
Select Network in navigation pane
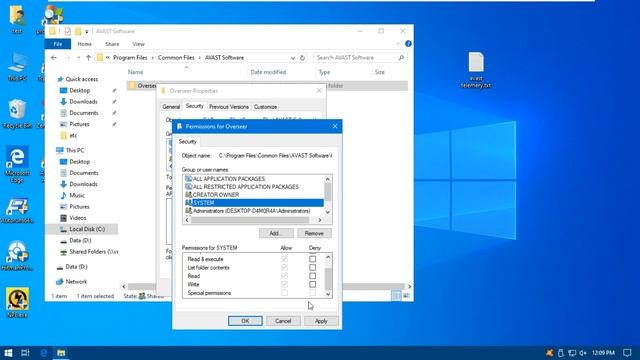pos(76,281)
